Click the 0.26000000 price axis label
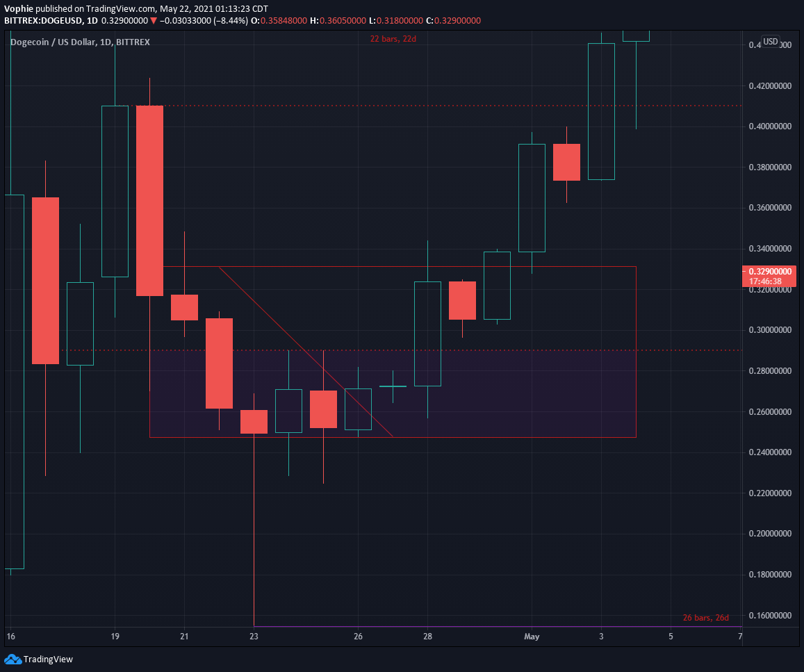The width and height of the screenshot is (804, 672). pos(770,411)
